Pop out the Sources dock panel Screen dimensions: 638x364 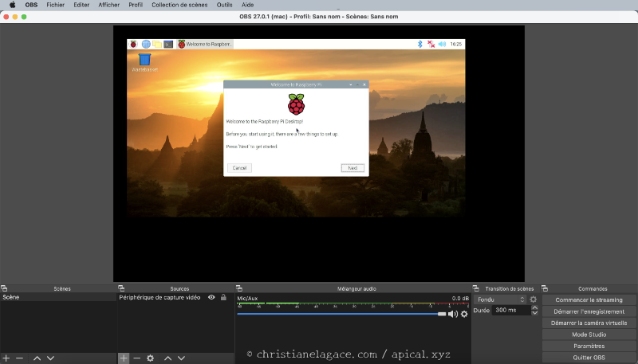click(121, 288)
